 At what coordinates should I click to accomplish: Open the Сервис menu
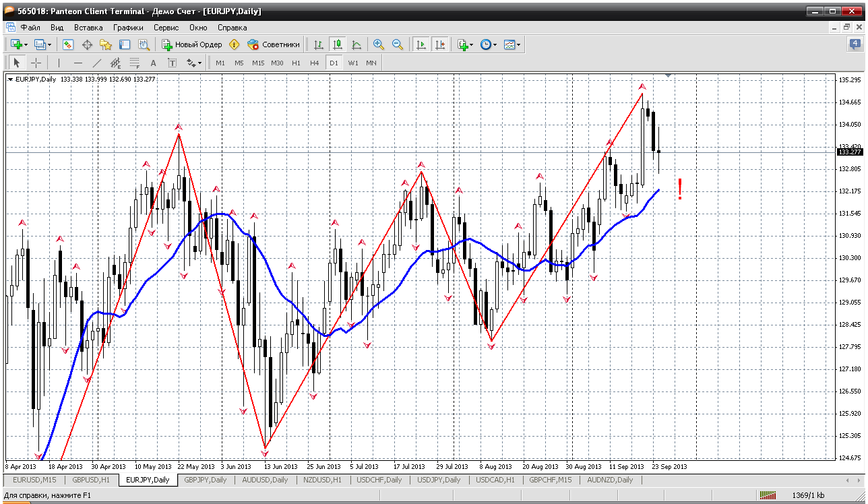pos(166,28)
